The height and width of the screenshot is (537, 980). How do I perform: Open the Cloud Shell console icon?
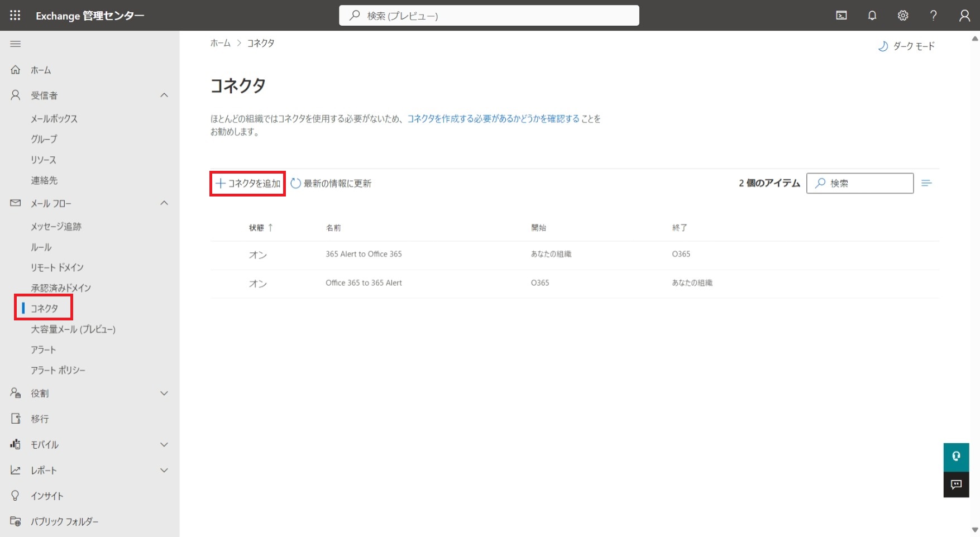tap(841, 16)
